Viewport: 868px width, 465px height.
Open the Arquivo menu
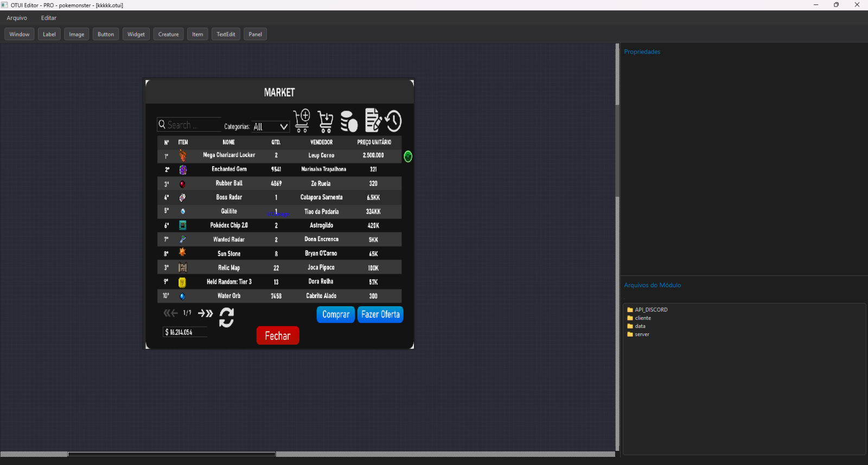pyautogui.click(x=17, y=18)
